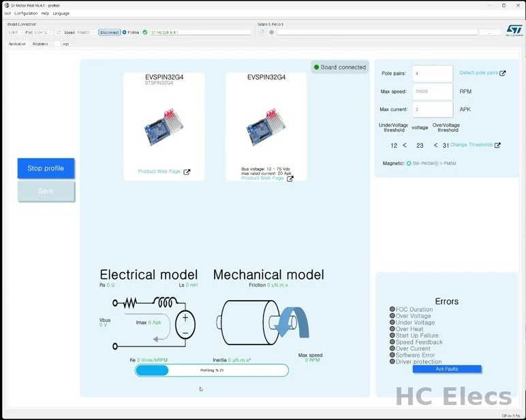This screenshot has width=526, height=420.
Task: Click the Ke 0 Vrms/kRPM value
Action: coord(149,360)
